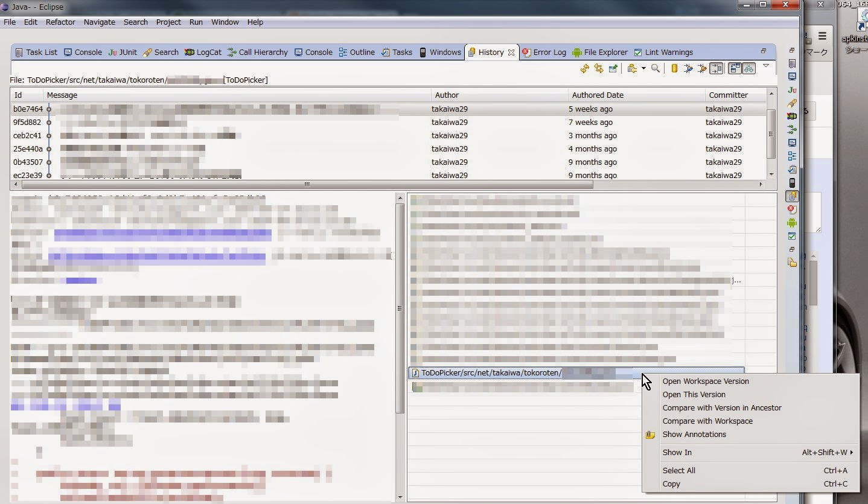This screenshot has height=504, width=868.
Task: Click the Console icon directly above JUnit icon
Action: pos(792,77)
